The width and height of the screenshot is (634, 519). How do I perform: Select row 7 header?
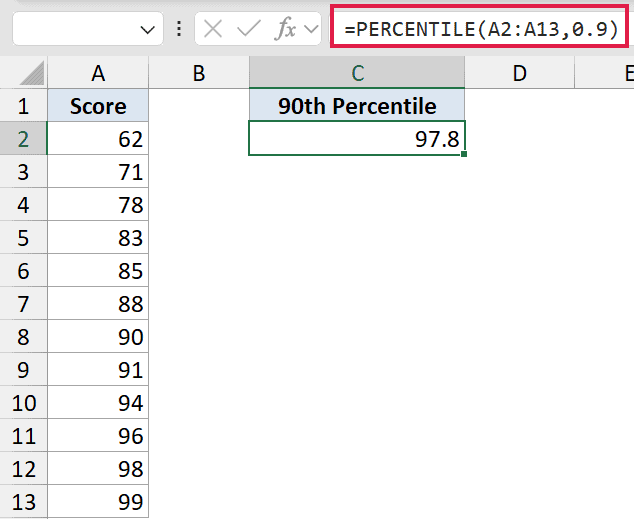[23, 304]
